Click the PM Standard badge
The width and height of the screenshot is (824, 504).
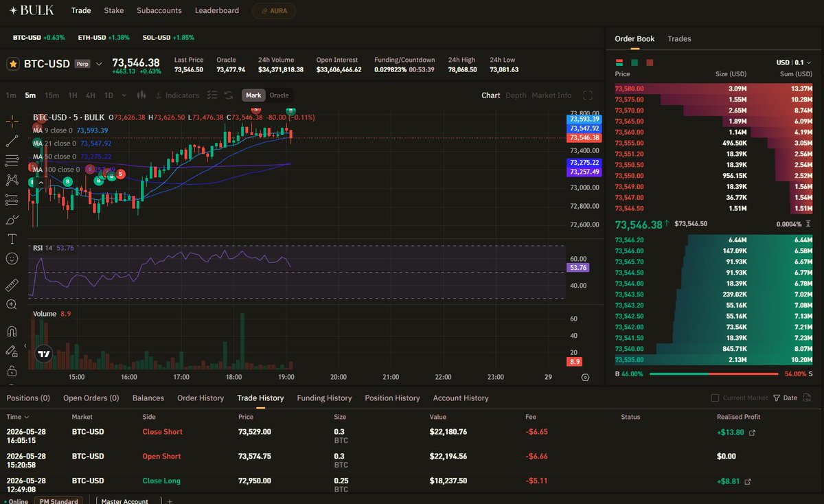[x=58, y=501]
